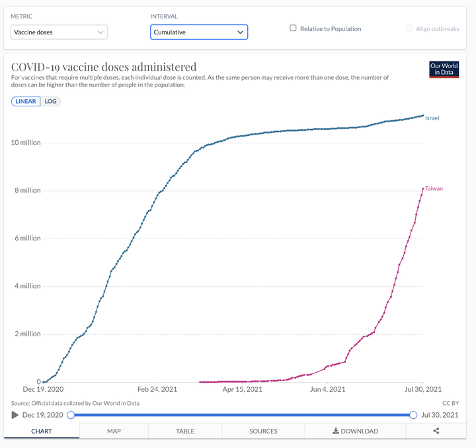Switch to the MAP tab
This screenshot has height=448, width=476.
[114, 431]
